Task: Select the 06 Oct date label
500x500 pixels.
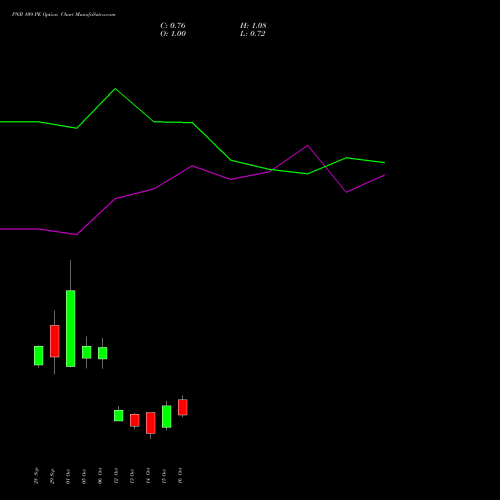Action: [100, 476]
